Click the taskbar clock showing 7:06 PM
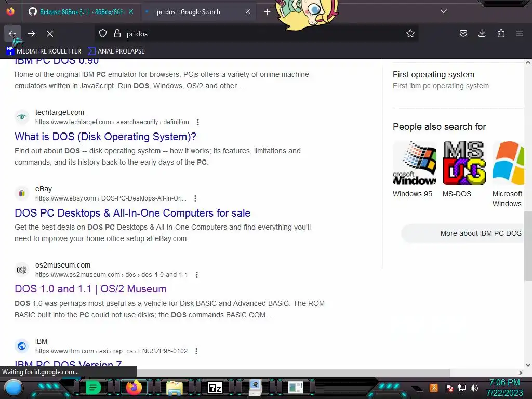Image resolution: width=532 pixels, height=399 pixels. (x=504, y=388)
